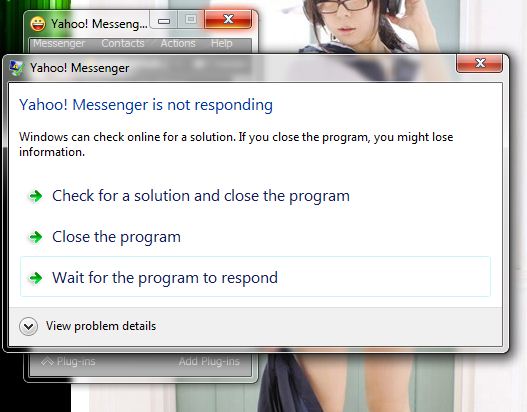Click green arrow beside Wait for the program
The height and width of the screenshot is (412, 527).
pyautogui.click(x=36, y=278)
